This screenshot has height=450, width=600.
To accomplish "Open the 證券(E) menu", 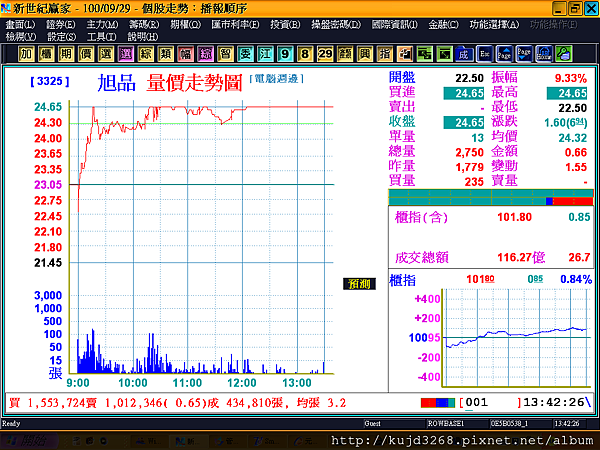I will pos(60,24).
